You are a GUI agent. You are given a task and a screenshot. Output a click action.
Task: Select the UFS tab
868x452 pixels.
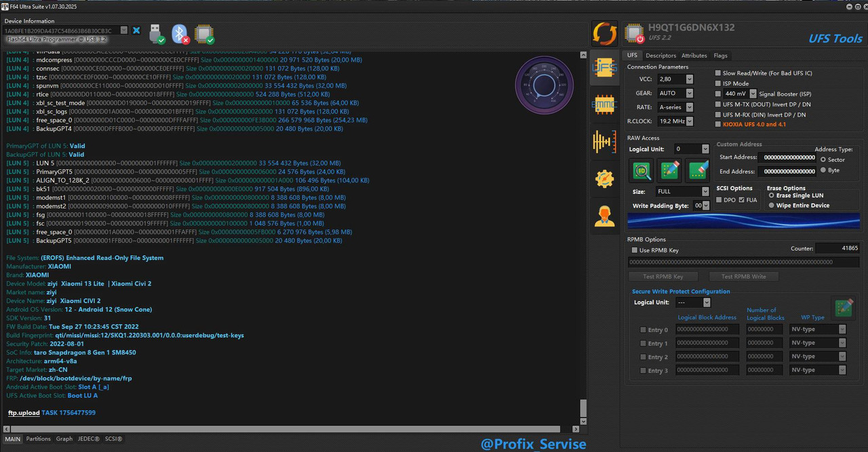[x=632, y=56]
